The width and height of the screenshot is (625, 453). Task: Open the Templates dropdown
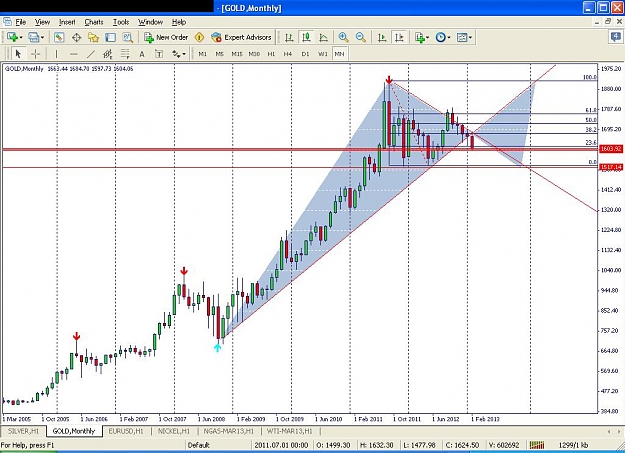(464, 37)
